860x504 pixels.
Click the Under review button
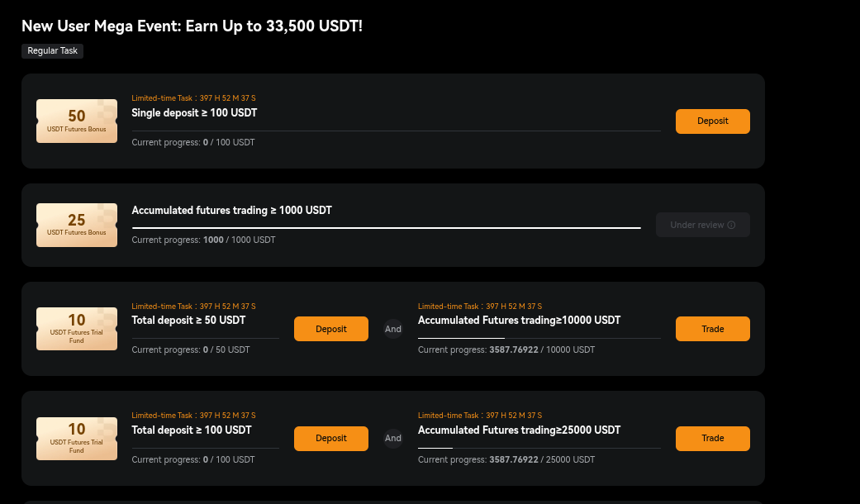click(x=702, y=225)
